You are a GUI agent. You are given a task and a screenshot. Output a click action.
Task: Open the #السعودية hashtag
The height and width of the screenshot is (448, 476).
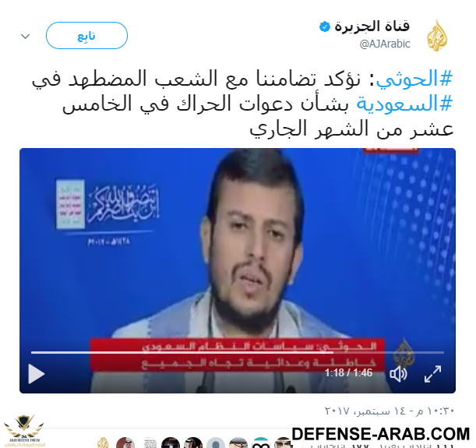404,104
